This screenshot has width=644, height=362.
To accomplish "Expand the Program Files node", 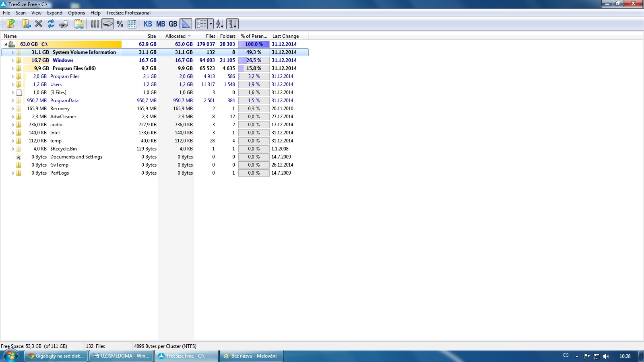I will (x=13, y=76).
